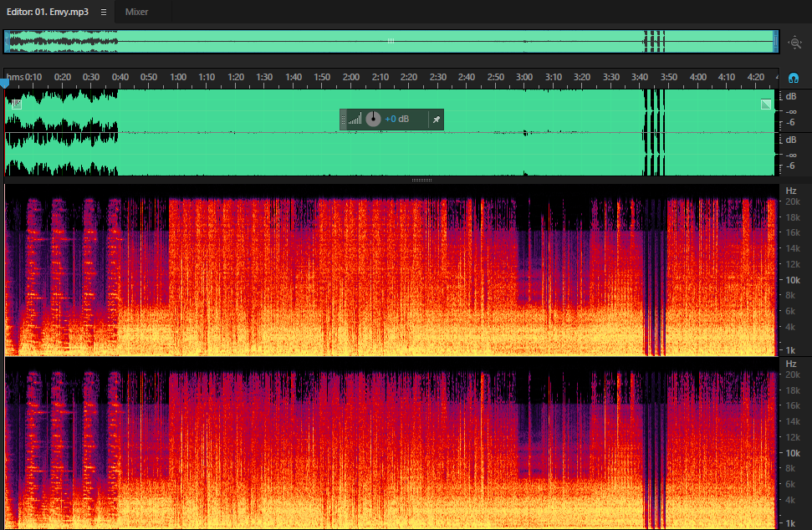Click the 4:20 mark on the ruler
Image resolution: width=812 pixels, height=530 pixels.
(x=756, y=77)
